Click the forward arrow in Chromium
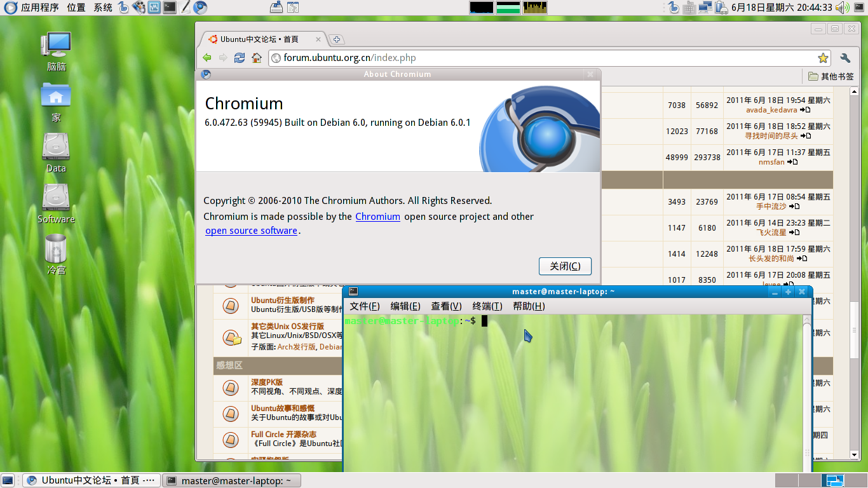 click(x=223, y=58)
